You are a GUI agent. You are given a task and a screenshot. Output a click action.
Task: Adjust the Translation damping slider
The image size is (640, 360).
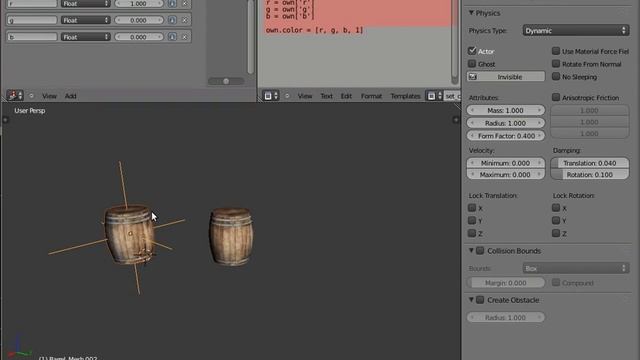(x=590, y=163)
